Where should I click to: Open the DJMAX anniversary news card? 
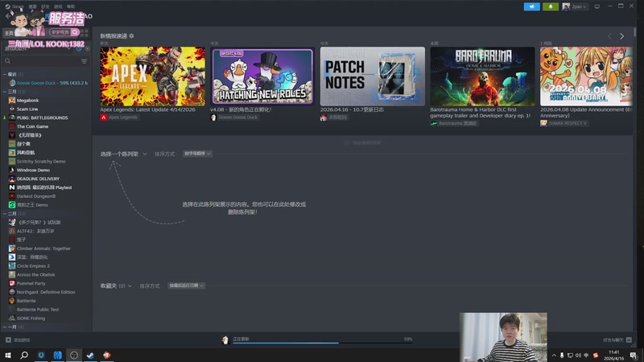pos(586,76)
